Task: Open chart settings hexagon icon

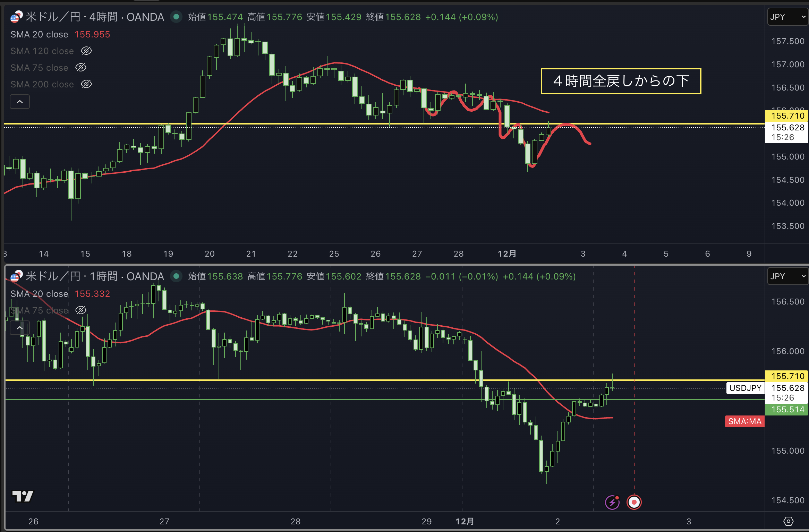Action: 788,521
